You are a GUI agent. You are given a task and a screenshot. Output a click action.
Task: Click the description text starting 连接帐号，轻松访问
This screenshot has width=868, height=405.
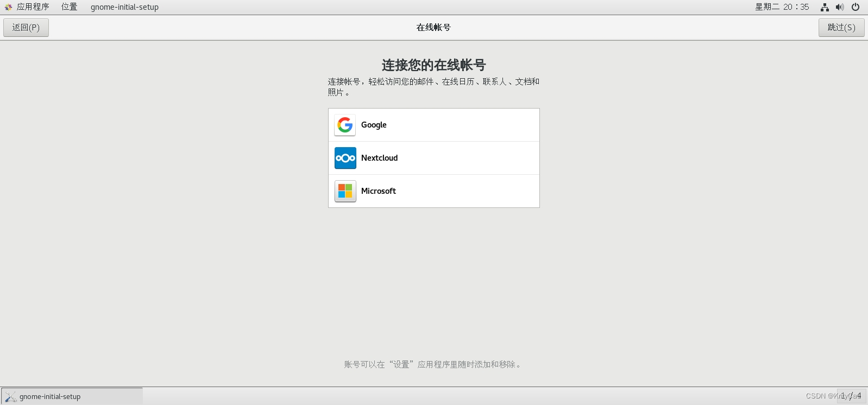tap(433, 87)
